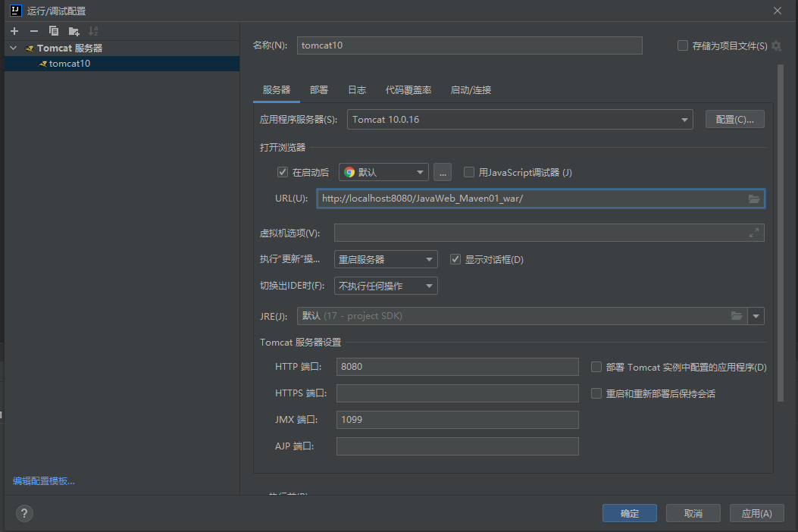
Task: Click the save-to-folder configuration icon
Action: coord(74,32)
